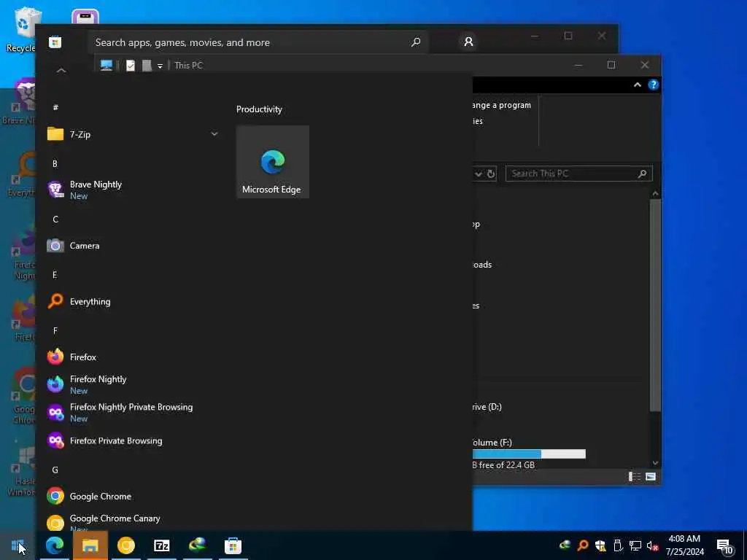Open 7-Zip from the taskbar
Screen dimensions: 747x560
[162, 545]
